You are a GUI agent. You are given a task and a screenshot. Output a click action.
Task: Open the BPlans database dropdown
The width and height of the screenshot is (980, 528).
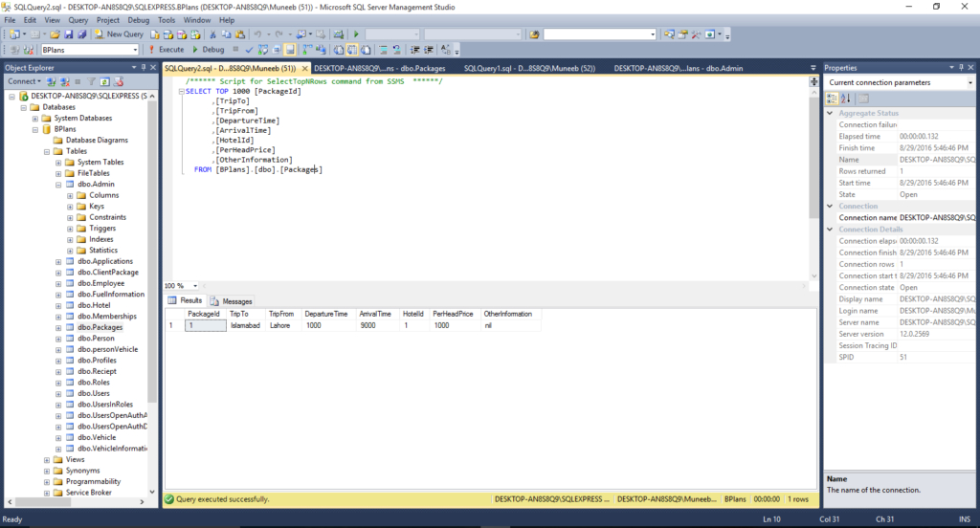(135, 50)
